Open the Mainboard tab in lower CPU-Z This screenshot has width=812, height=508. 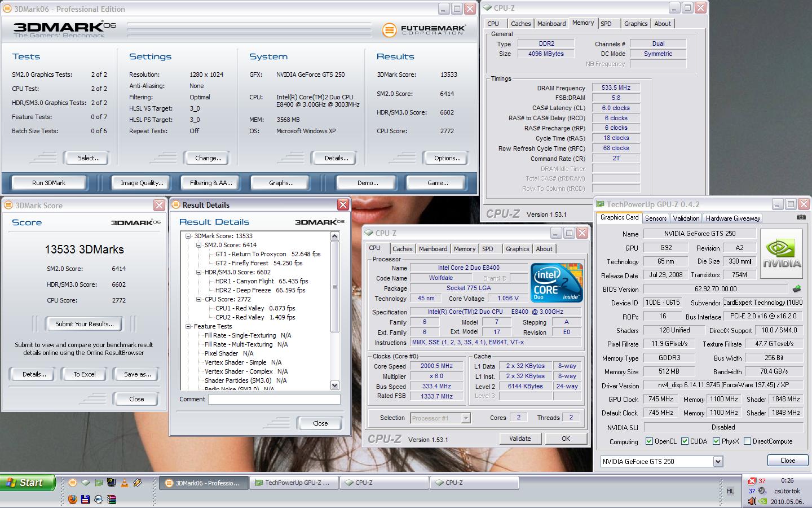click(x=433, y=249)
